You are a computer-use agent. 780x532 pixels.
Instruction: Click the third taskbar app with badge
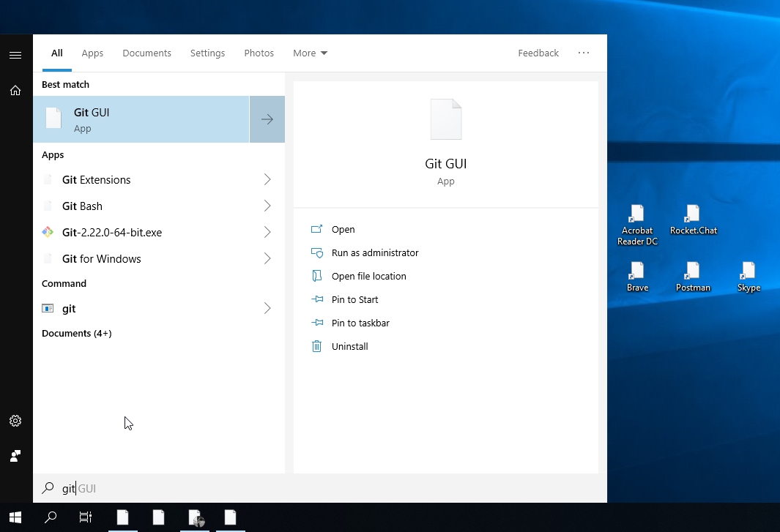tap(195, 517)
